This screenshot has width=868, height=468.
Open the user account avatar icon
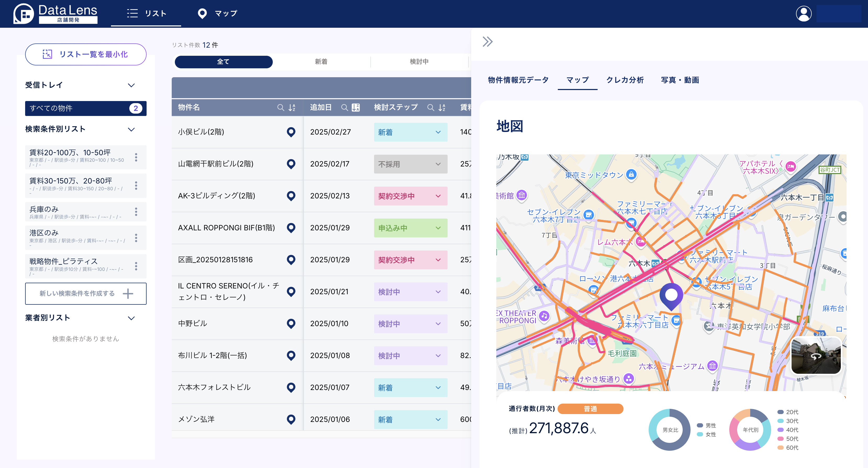(x=804, y=14)
